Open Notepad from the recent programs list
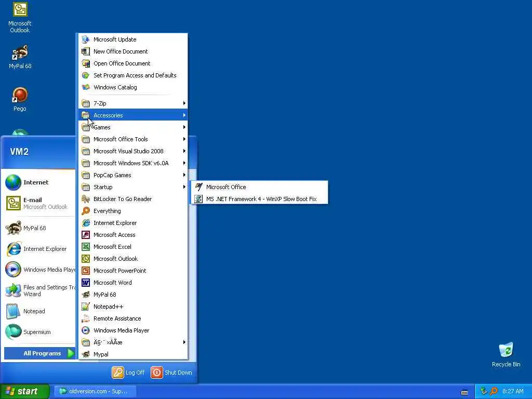 pyautogui.click(x=39, y=311)
